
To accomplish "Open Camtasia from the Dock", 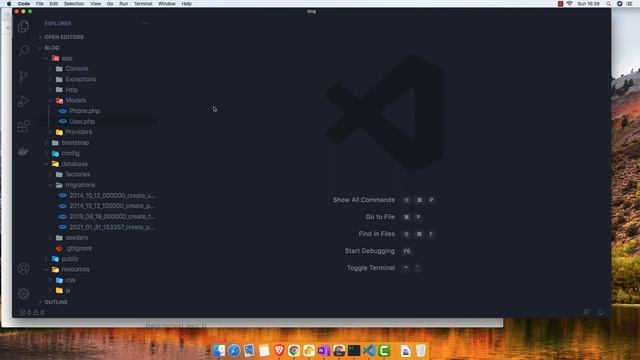I will [x=384, y=350].
